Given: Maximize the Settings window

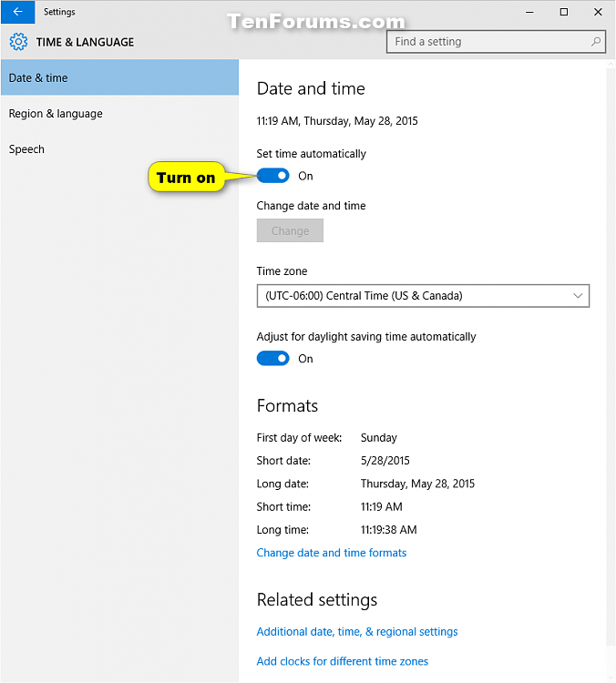Looking at the screenshot, I should coord(564,12).
